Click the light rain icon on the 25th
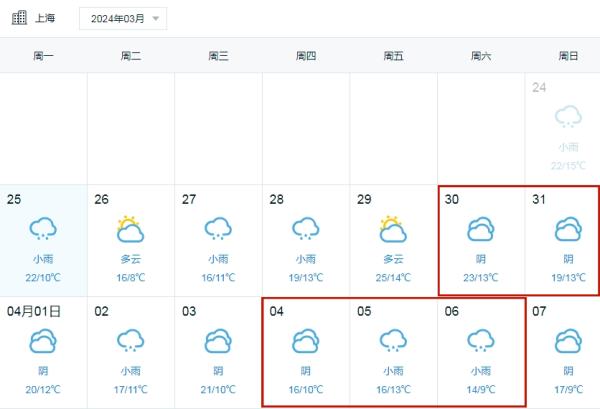This screenshot has width=600, height=409. pyautogui.click(x=43, y=231)
